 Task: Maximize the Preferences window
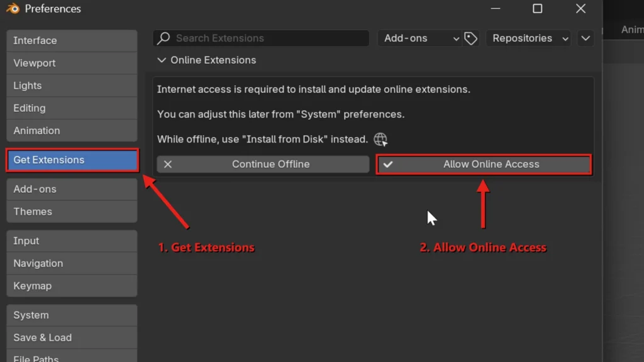[x=538, y=9]
